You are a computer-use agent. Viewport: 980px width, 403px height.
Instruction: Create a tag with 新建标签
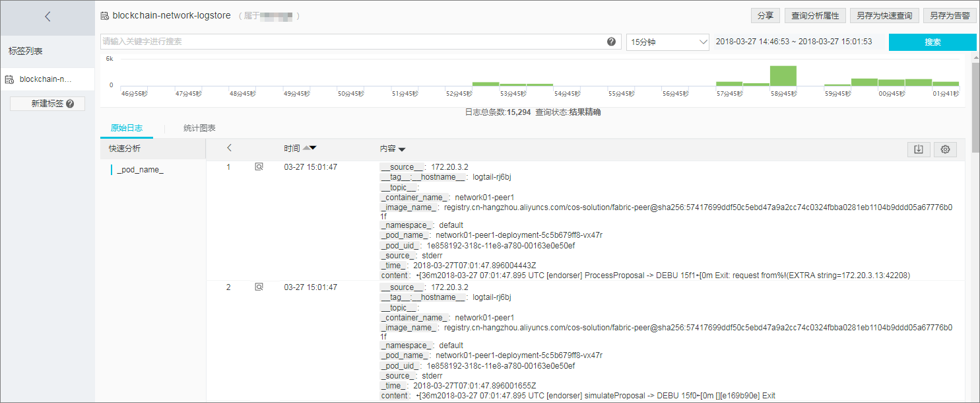click(x=48, y=104)
